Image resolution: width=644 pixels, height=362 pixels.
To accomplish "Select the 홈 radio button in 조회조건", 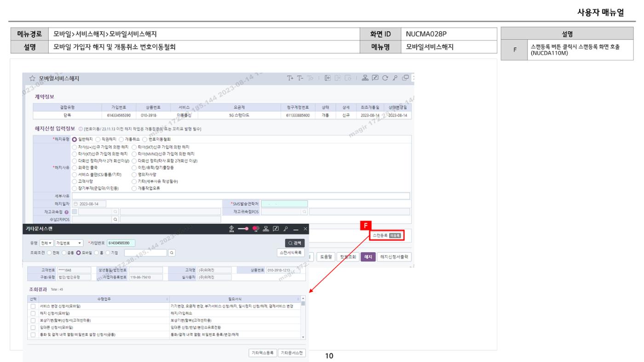I will coord(96,252).
